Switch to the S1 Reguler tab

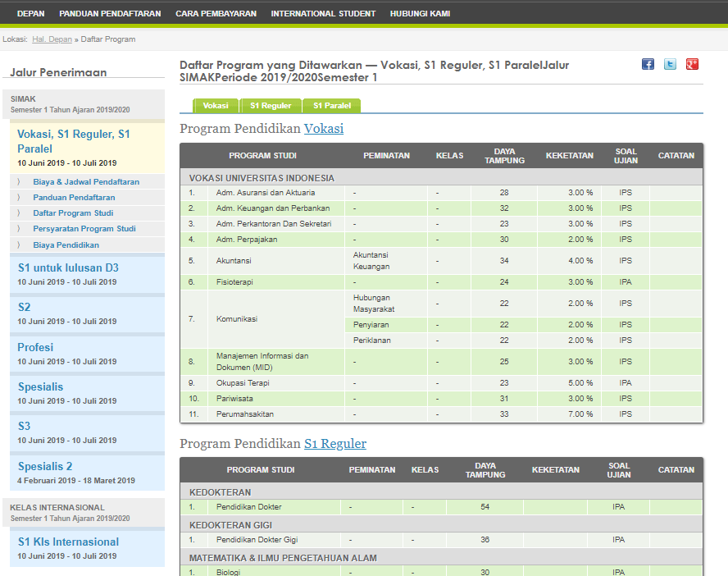click(271, 106)
